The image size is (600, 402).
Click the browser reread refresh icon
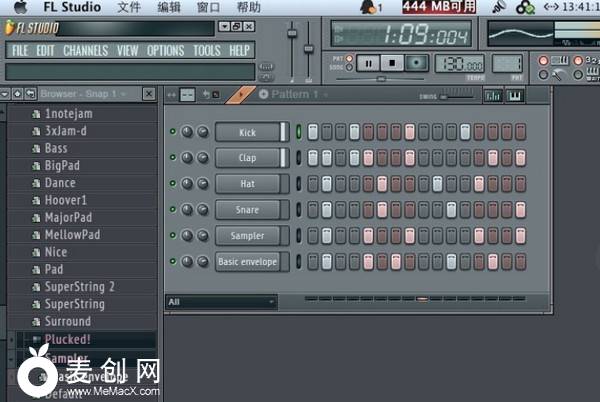pos(30,94)
